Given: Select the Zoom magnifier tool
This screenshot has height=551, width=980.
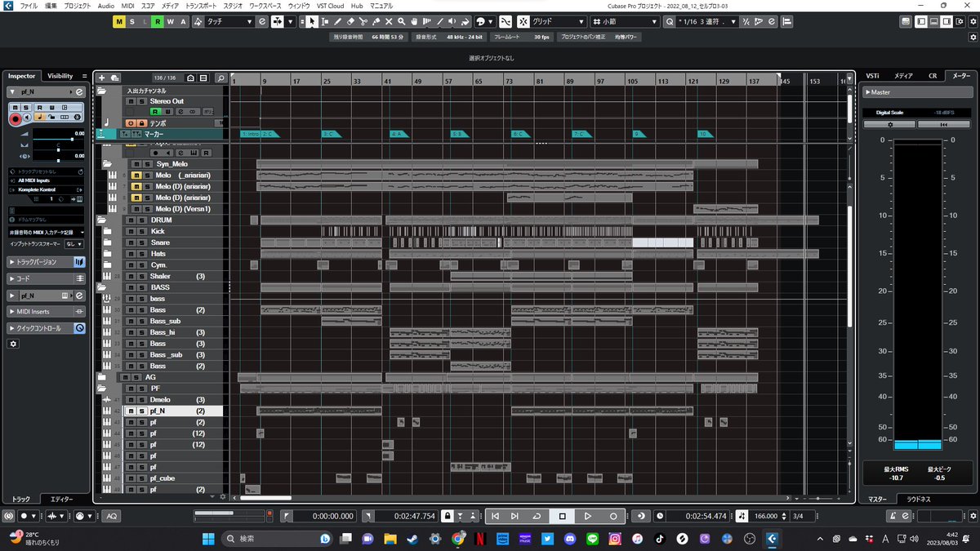Looking at the screenshot, I should point(402,22).
